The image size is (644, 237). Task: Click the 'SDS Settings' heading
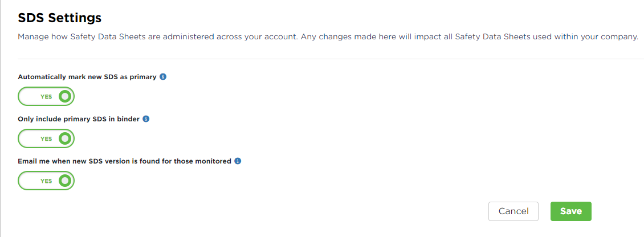click(60, 18)
